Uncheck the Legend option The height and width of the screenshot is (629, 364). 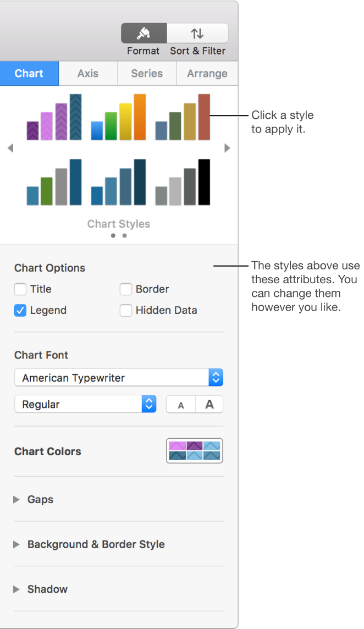pyautogui.click(x=20, y=310)
